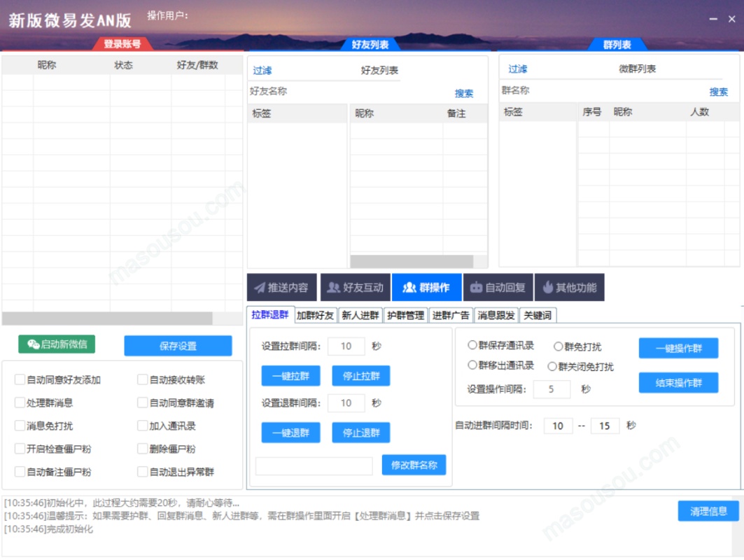Click the 序号 column header in the group list
744x560 pixels.
tap(591, 112)
